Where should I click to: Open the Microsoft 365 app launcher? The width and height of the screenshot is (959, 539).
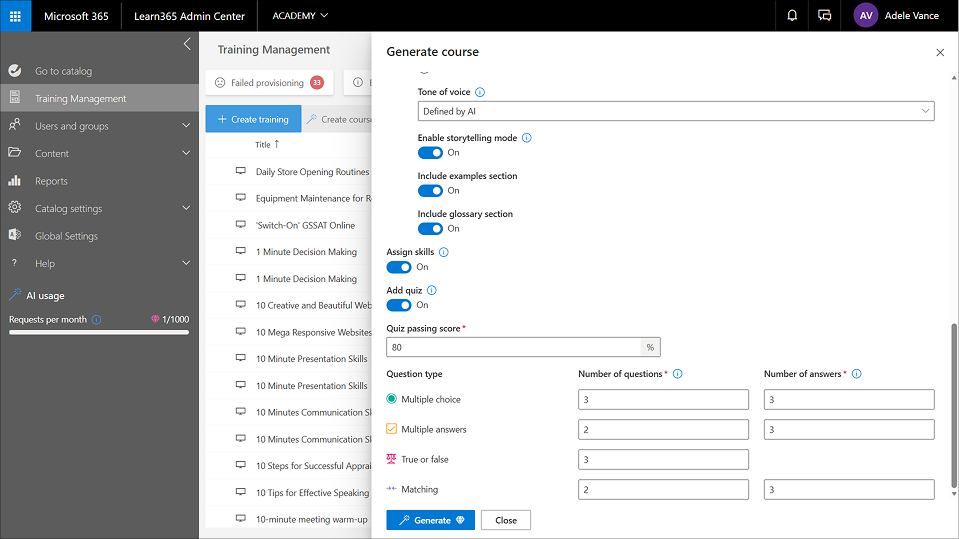(15, 16)
